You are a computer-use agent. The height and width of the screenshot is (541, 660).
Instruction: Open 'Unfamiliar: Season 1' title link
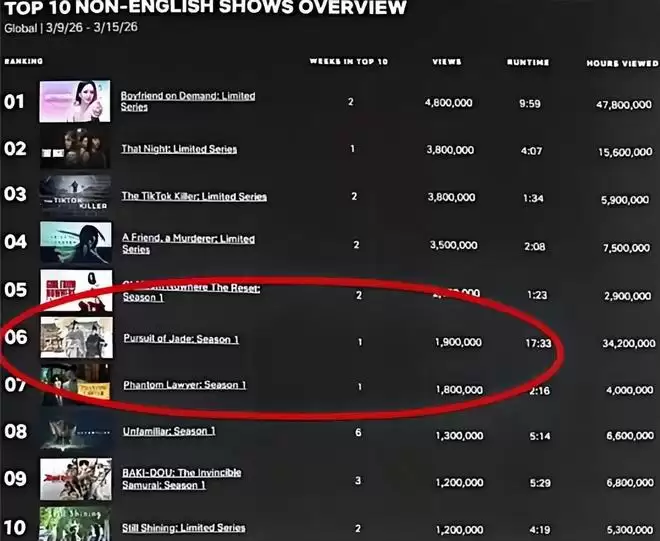click(x=168, y=431)
